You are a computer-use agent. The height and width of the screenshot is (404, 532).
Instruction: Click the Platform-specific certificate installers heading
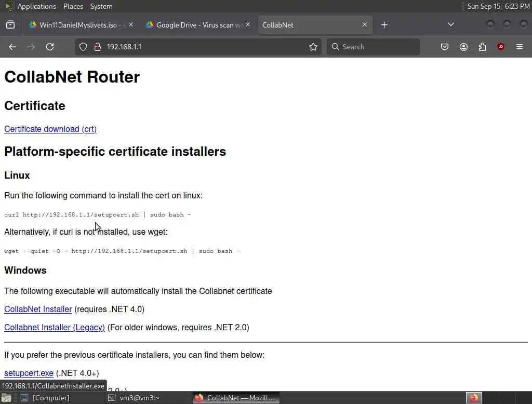(x=115, y=151)
